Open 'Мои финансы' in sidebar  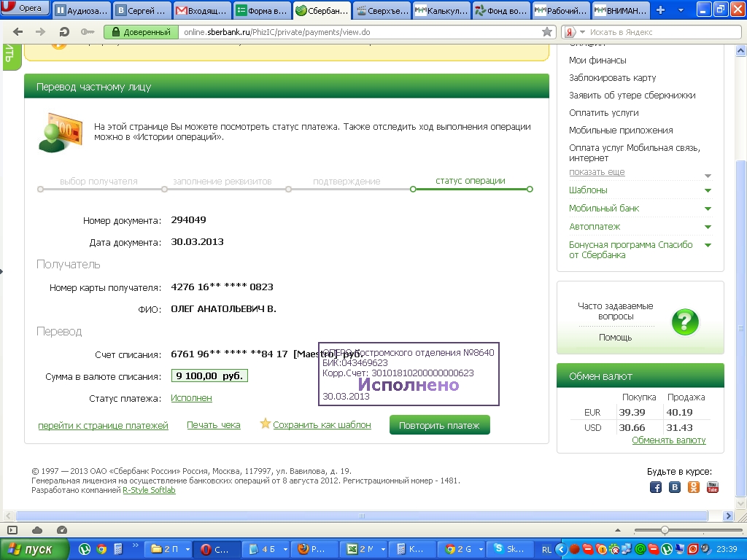pos(597,60)
